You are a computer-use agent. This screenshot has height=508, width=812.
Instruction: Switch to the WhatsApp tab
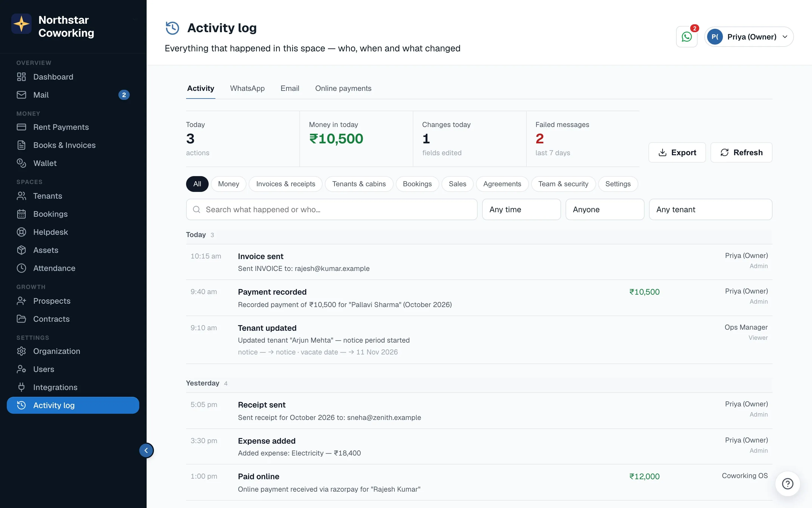247,88
